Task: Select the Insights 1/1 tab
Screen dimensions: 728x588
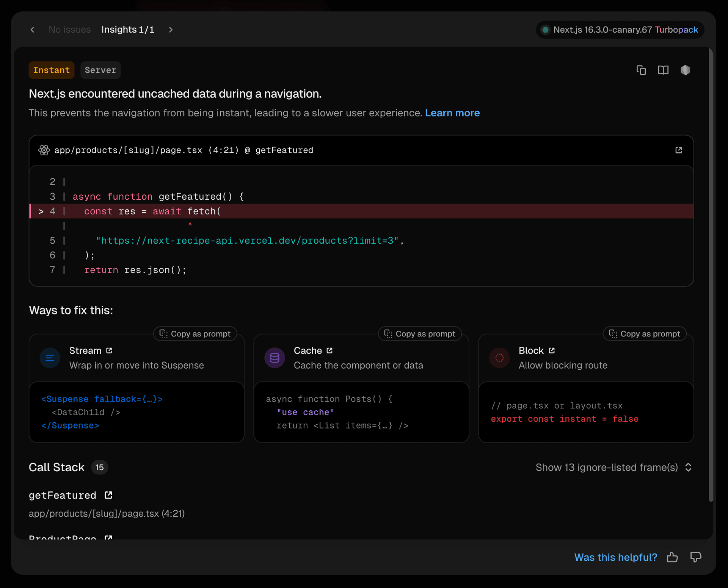Action: (128, 30)
